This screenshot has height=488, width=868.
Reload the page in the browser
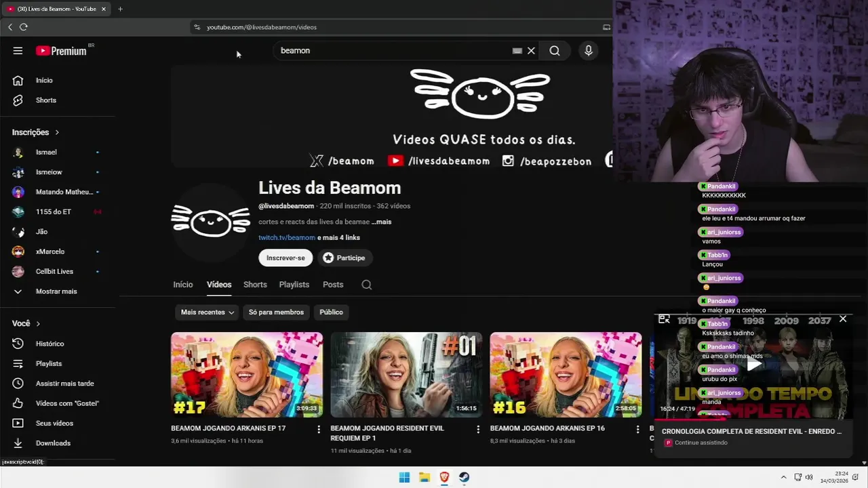(24, 27)
